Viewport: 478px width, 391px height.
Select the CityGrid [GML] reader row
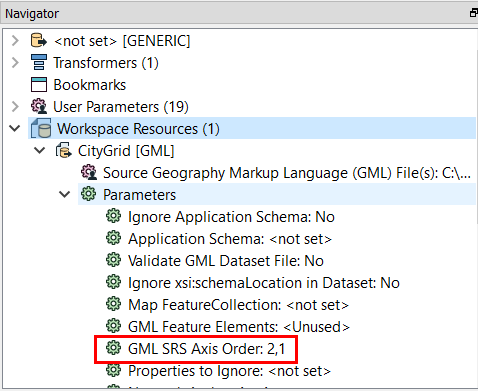point(126,151)
